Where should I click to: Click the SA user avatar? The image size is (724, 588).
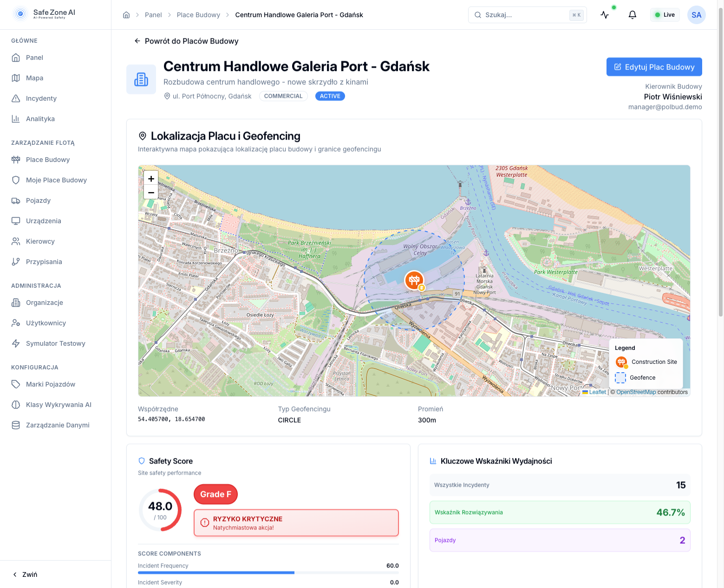[696, 15]
